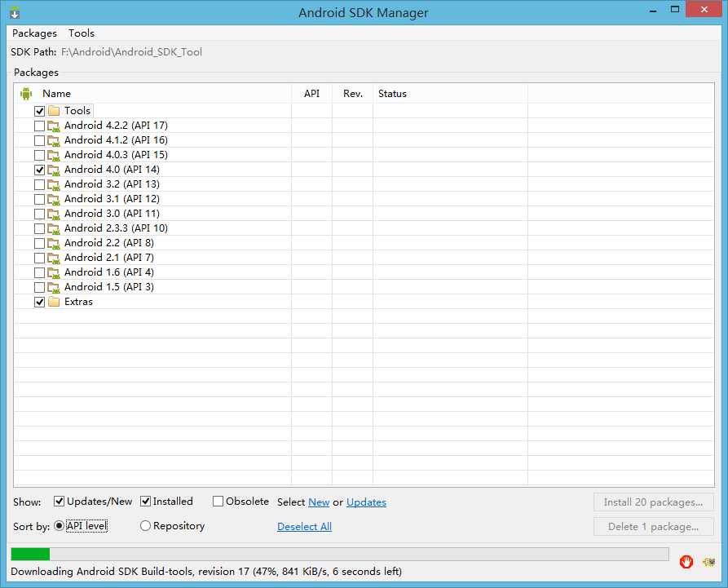This screenshot has height=588, width=728.
Task: Select the Extras row label
Action: coord(78,302)
